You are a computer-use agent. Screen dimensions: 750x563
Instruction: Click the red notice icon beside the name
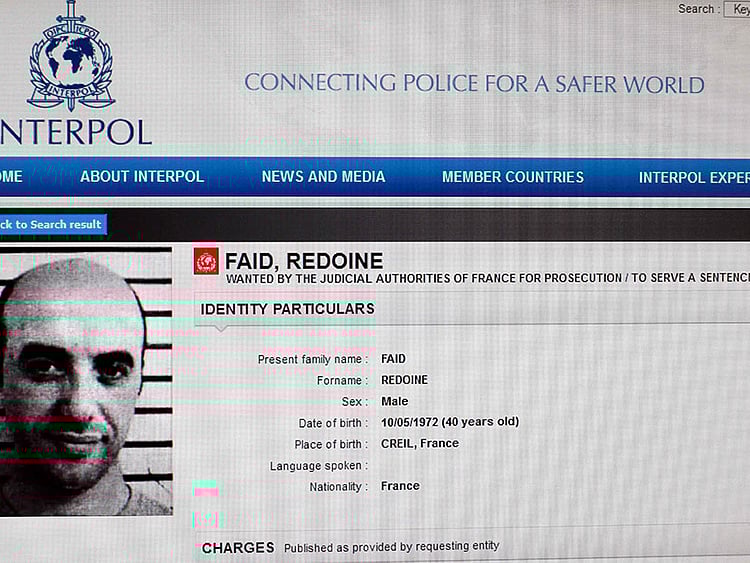tap(206, 262)
